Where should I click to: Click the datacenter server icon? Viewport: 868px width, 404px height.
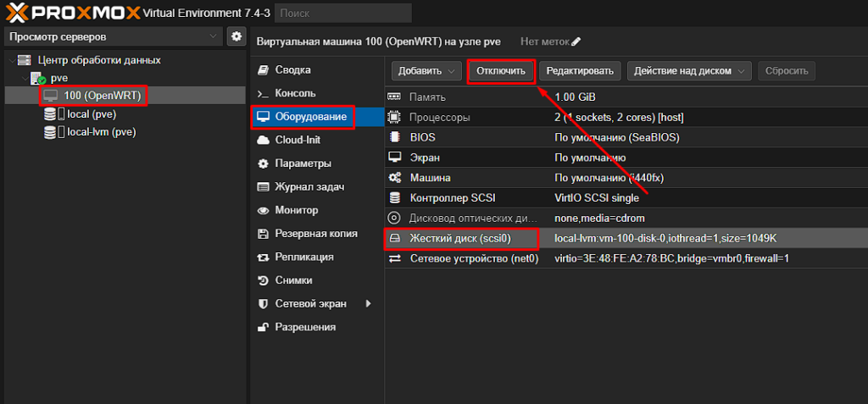click(x=25, y=60)
